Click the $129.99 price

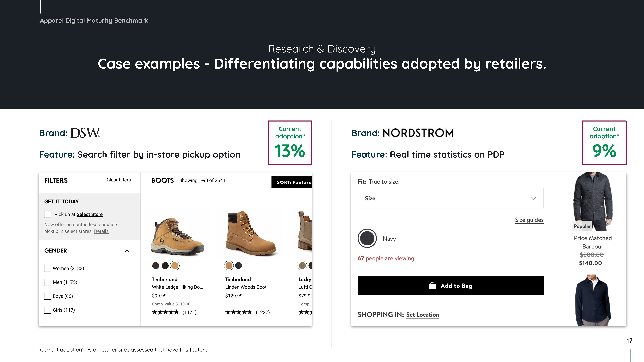coord(234,296)
